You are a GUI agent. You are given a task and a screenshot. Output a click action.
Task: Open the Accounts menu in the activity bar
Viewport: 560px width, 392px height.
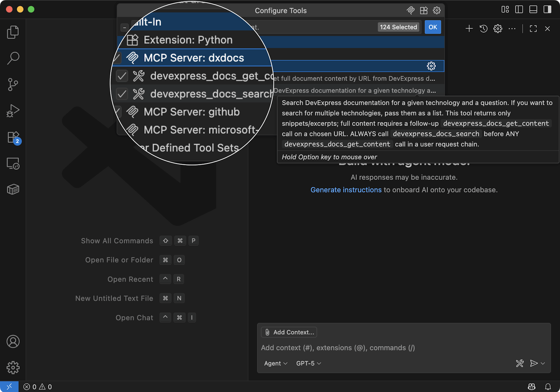point(13,341)
